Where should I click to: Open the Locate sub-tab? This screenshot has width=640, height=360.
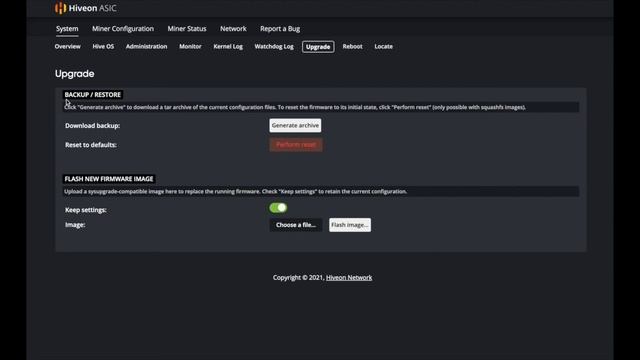click(x=384, y=47)
